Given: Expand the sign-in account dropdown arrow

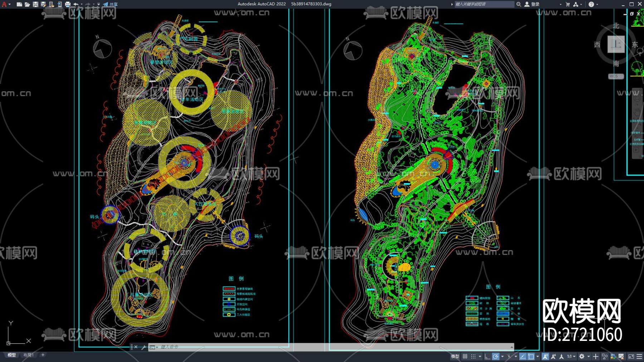Looking at the screenshot, I should (560, 4).
